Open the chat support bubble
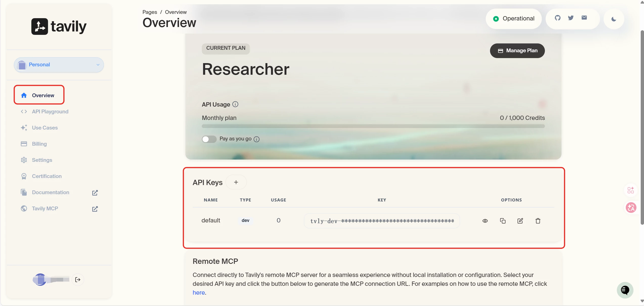Image resolution: width=644 pixels, height=306 pixels. pyautogui.click(x=625, y=290)
